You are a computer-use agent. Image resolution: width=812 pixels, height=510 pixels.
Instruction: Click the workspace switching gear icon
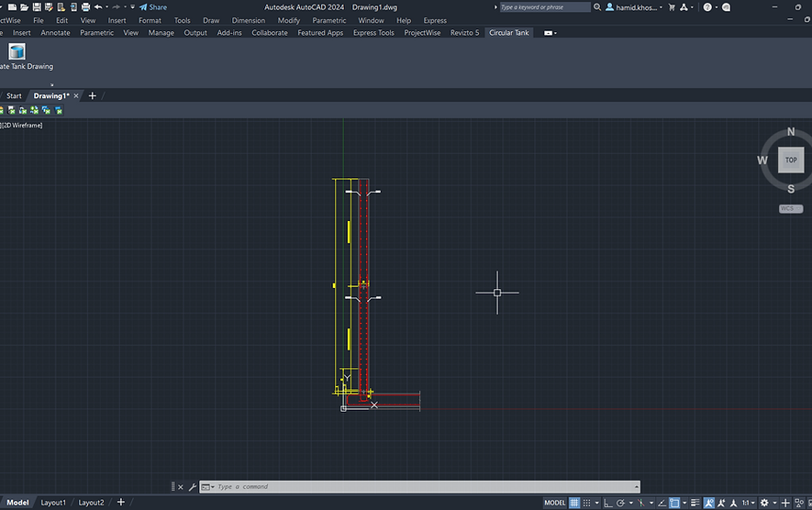(764, 503)
